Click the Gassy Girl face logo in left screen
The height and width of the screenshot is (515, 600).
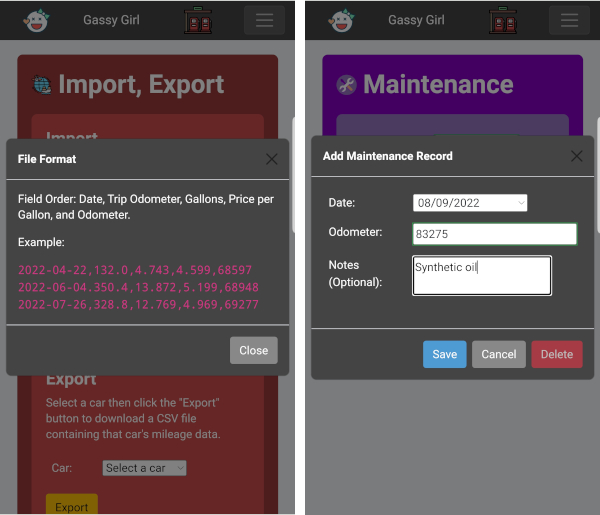point(36,20)
